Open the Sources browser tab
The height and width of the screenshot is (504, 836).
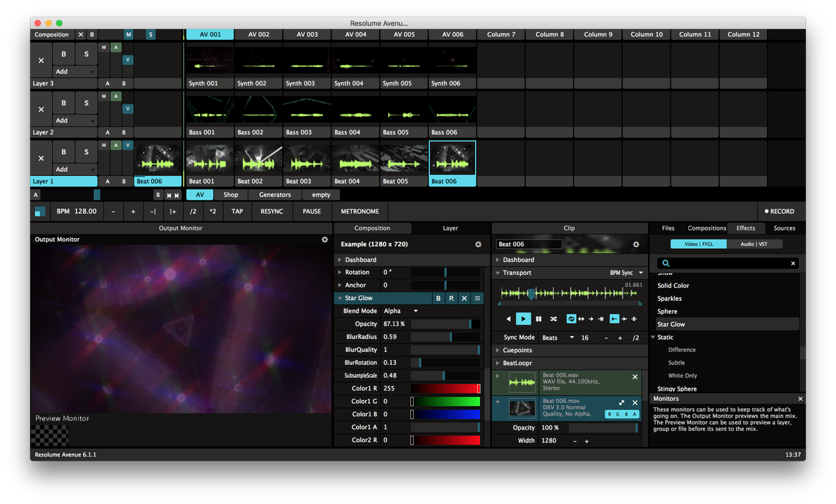click(784, 228)
